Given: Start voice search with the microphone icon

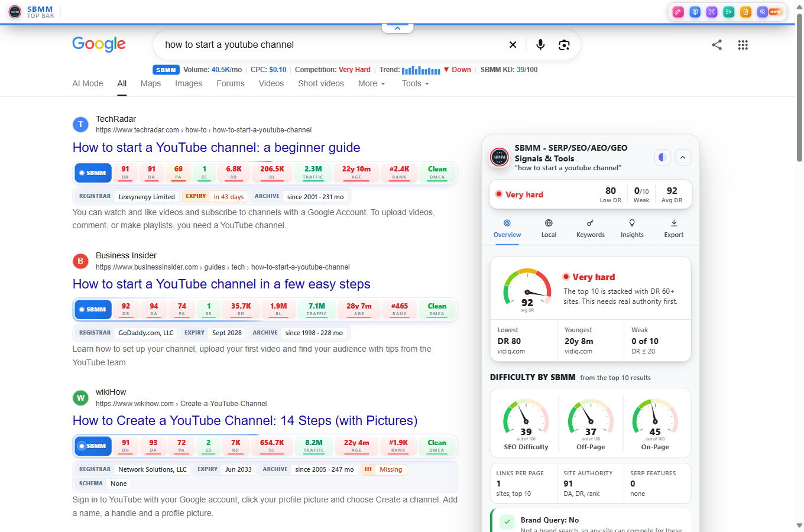Looking at the screenshot, I should [x=540, y=45].
